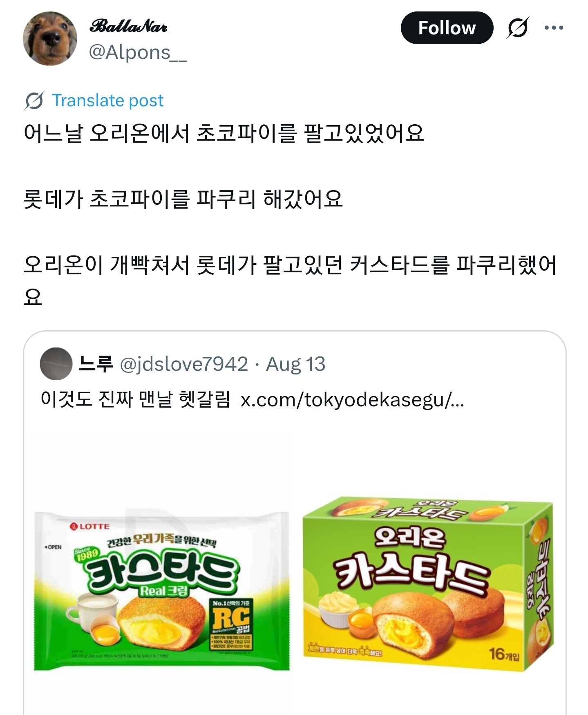The width and height of the screenshot is (588, 715).
Task: Open the x.com/tokyodekasegu link
Action: pyautogui.click(x=352, y=400)
